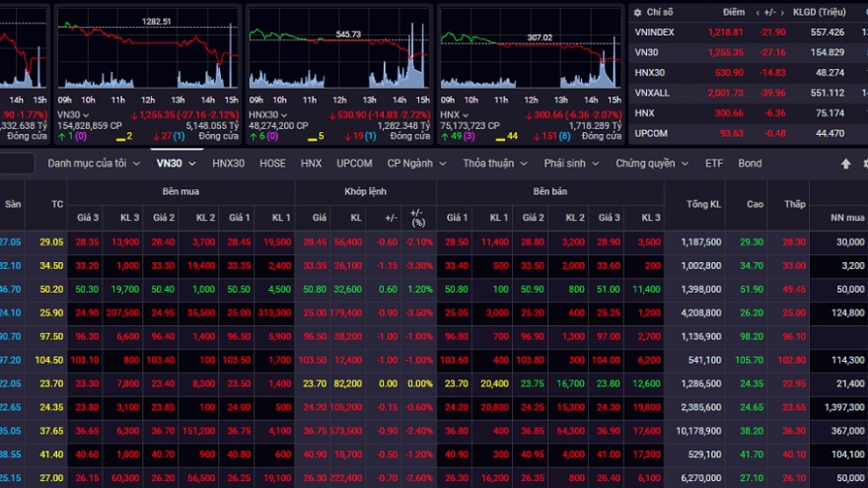The height and width of the screenshot is (488, 868).
Task: Click left arrow beside +/- column header
Action: [x=757, y=12]
